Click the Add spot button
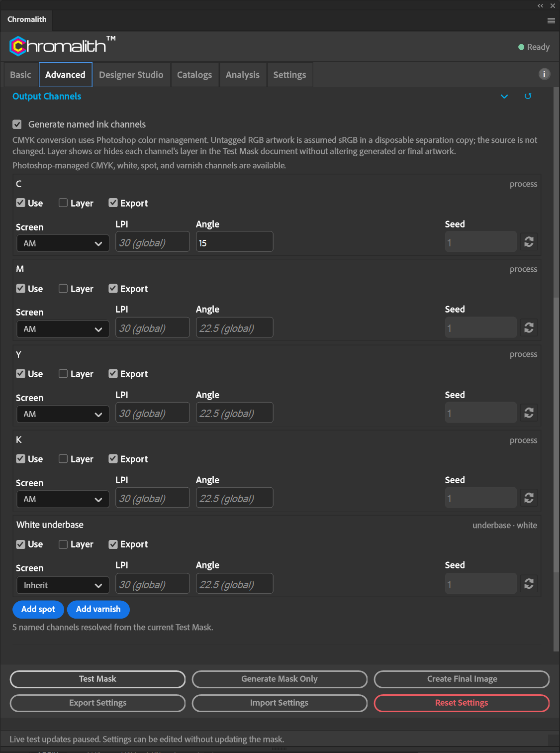Image resolution: width=560 pixels, height=753 pixels. point(38,609)
